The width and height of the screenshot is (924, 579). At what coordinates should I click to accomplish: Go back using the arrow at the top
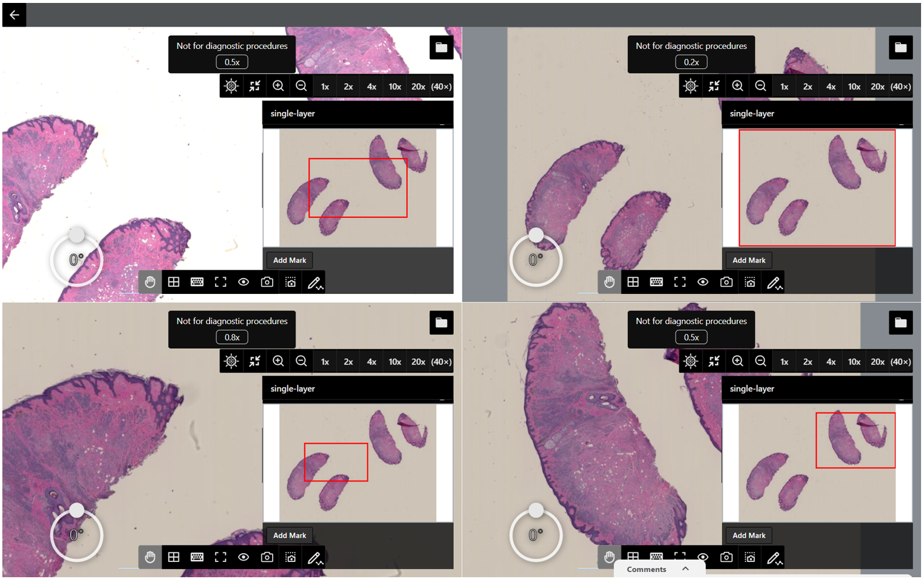(14, 15)
